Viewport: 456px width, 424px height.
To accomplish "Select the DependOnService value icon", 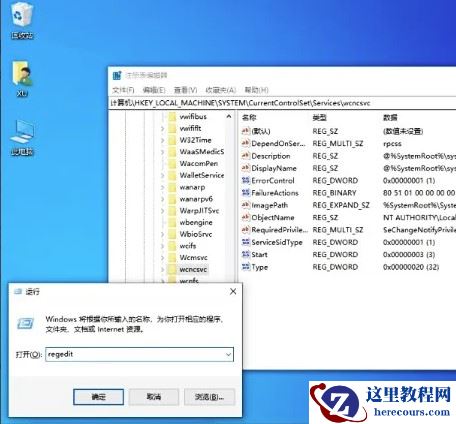I will pyautogui.click(x=246, y=143).
